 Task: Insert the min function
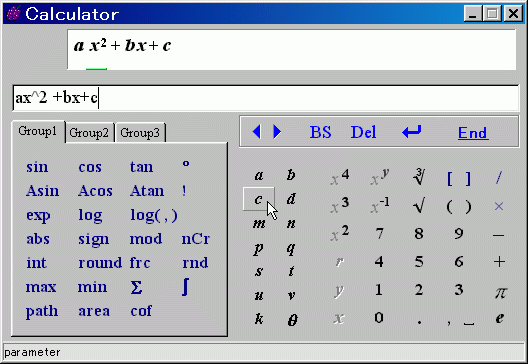92,287
